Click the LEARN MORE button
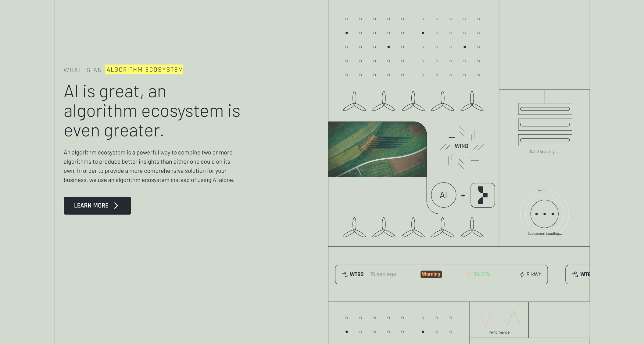The height and width of the screenshot is (344, 644). click(97, 205)
